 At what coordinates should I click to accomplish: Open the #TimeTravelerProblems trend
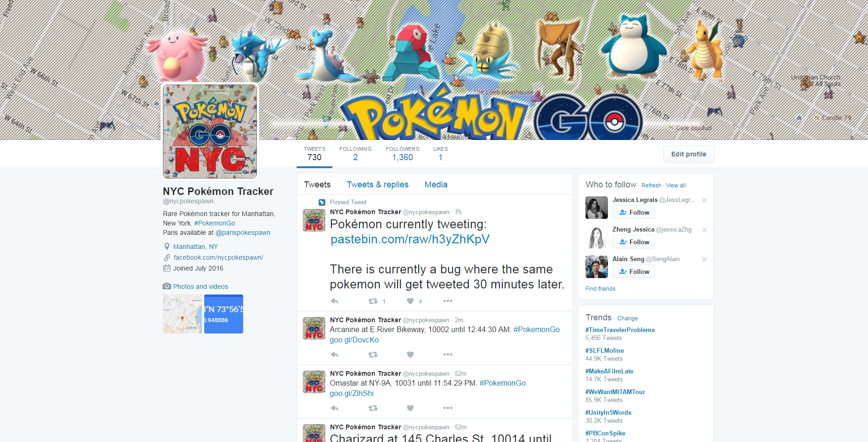(x=620, y=330)
